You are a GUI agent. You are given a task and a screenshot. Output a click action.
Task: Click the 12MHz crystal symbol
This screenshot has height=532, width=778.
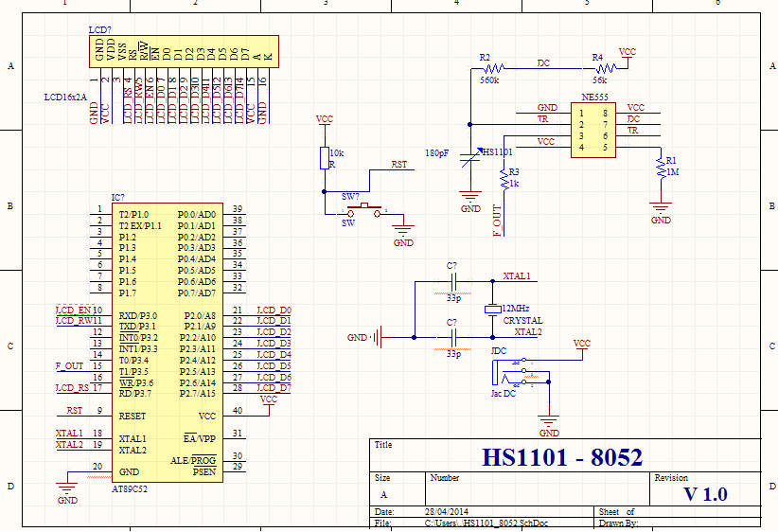[x=492, y=310]
